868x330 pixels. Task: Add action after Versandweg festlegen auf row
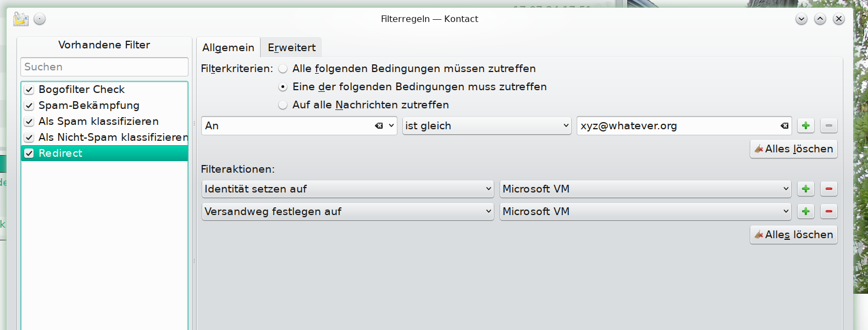[806, 211]
